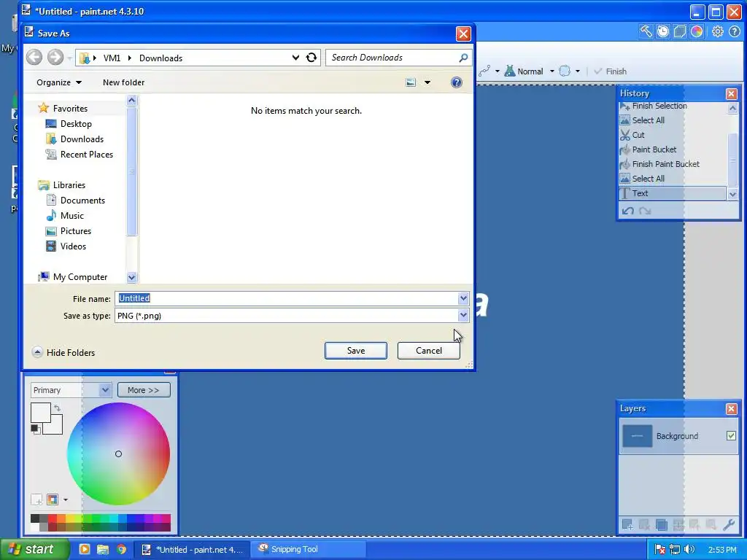The image size is (747, 560).
Task: Click the blending mode flask icon
Action: click(510, 71)
